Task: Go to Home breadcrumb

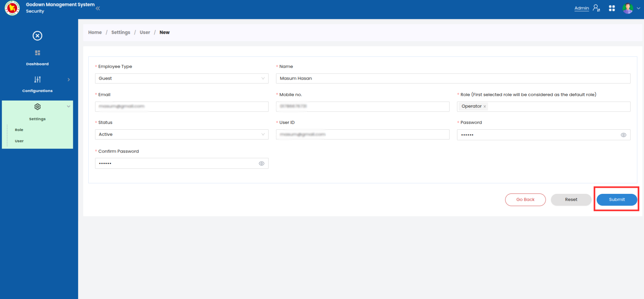Action: (x=95, y=32)
